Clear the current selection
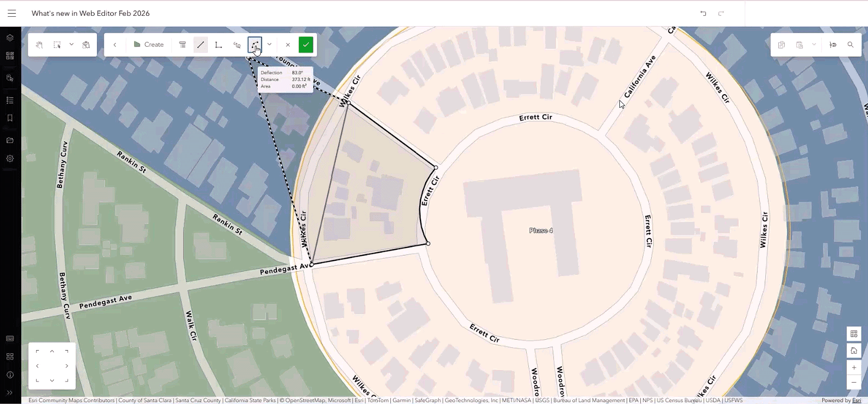Screen dimensions: 868x404 86,45
